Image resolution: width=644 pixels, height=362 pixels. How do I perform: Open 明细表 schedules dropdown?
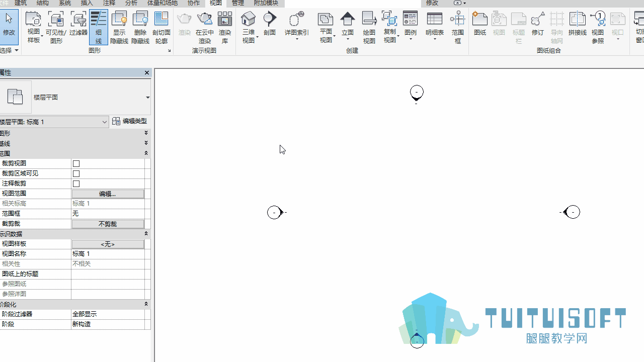click(434, 25)
